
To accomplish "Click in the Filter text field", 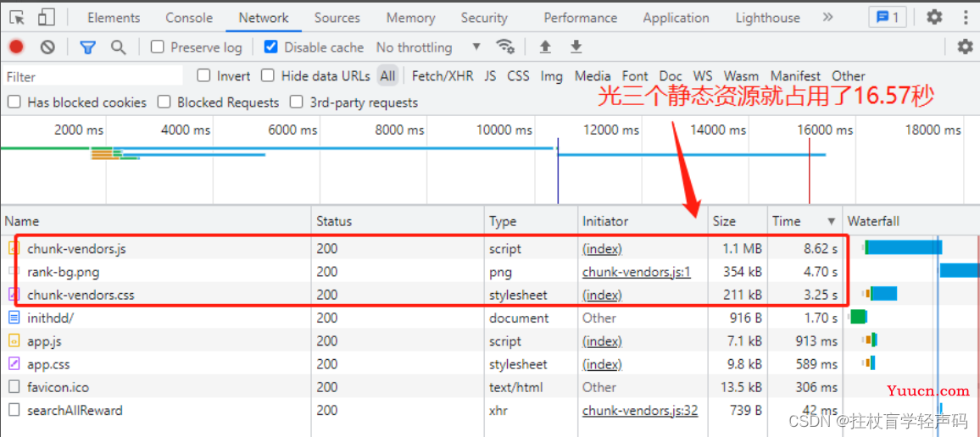I will click(x=93, y=77).
